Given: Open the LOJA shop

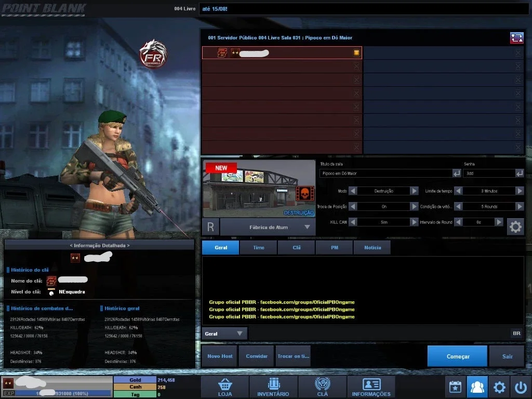Looking at the screenshot, I should (x=225, y=387).
